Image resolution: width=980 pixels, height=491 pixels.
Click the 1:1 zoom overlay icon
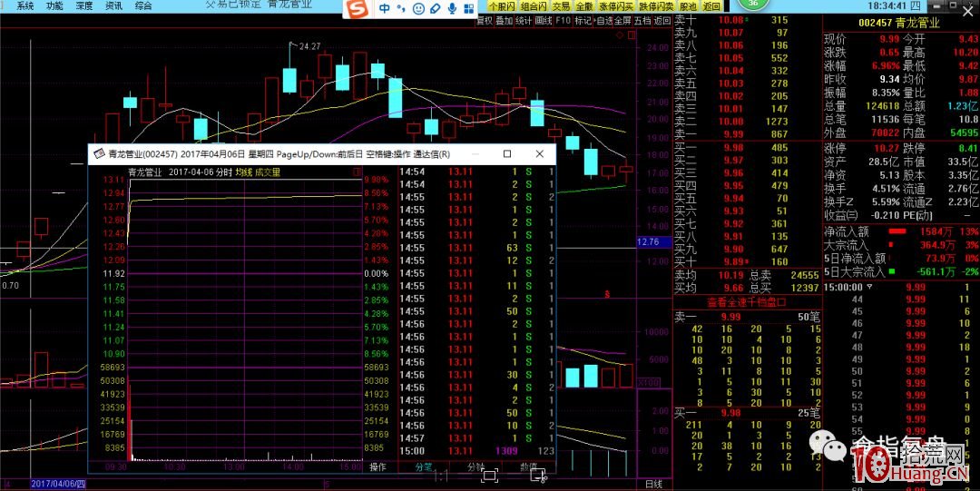(441, 476)
